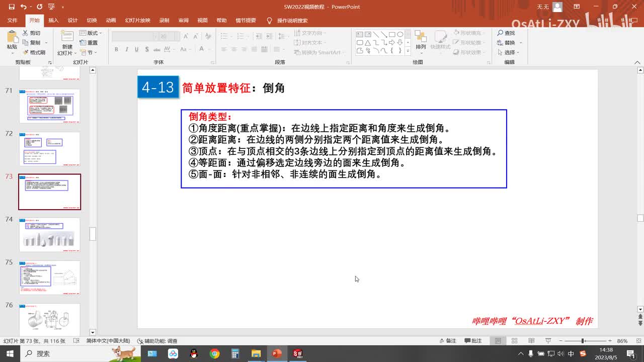
Task: Open the Section (节) dropdown
Action: pos(89,52)
